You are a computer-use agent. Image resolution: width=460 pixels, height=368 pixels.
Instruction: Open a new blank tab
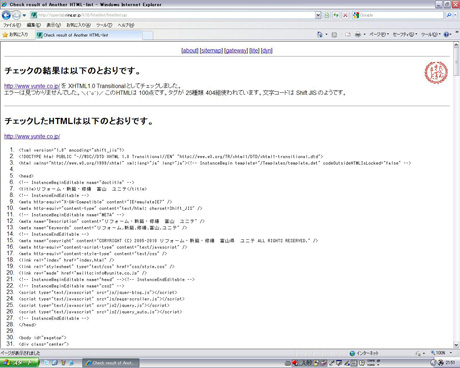pyautogui.click(x=147, y=35)
